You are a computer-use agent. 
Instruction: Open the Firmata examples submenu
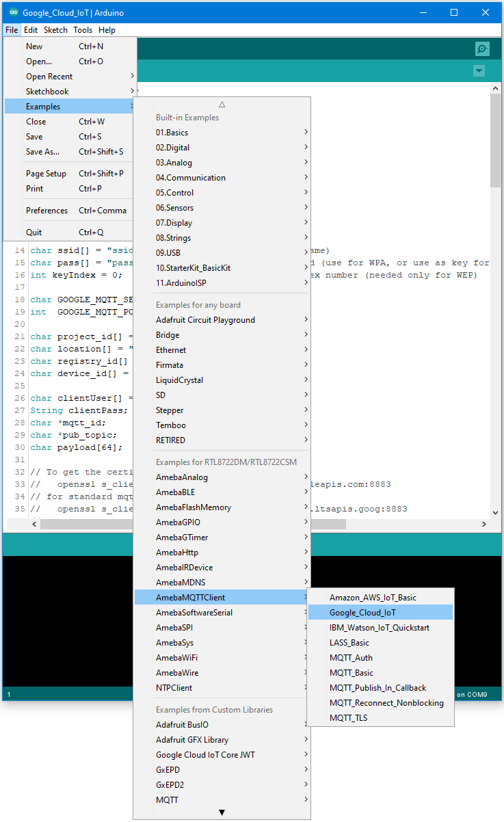[x=222, y=365]
